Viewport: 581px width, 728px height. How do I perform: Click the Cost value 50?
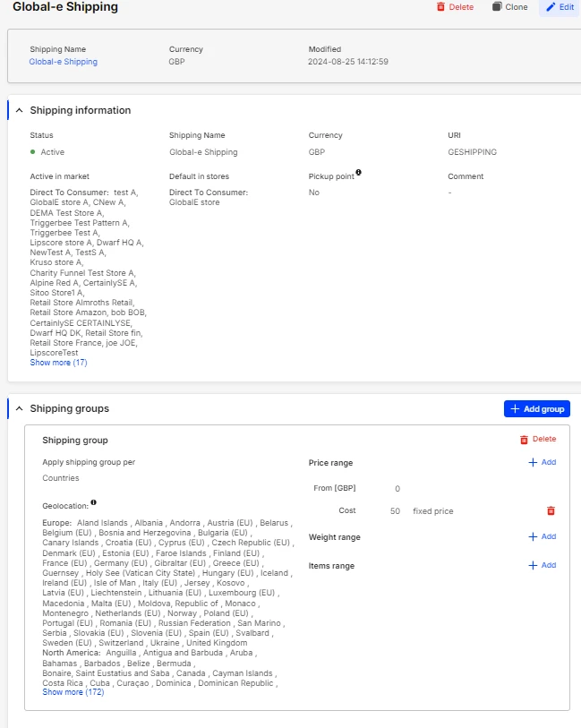[395, 510]
